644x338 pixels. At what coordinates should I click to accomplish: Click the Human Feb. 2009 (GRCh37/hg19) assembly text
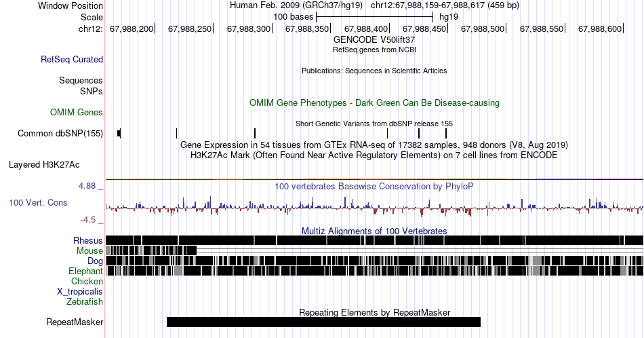296,5
